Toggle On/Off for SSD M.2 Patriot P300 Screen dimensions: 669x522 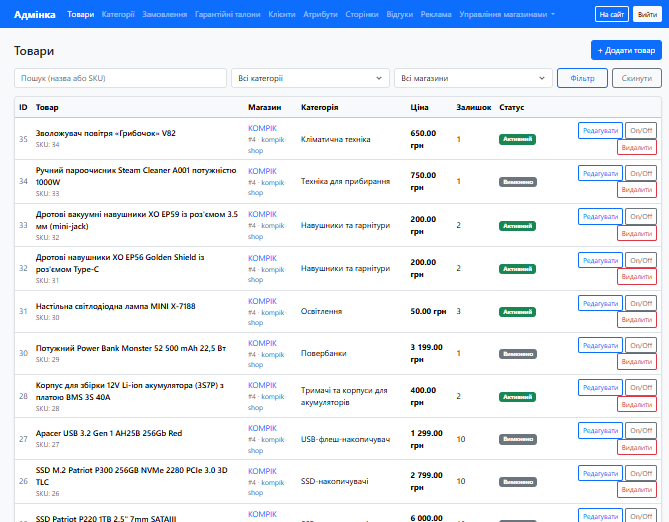pos(641,473)
